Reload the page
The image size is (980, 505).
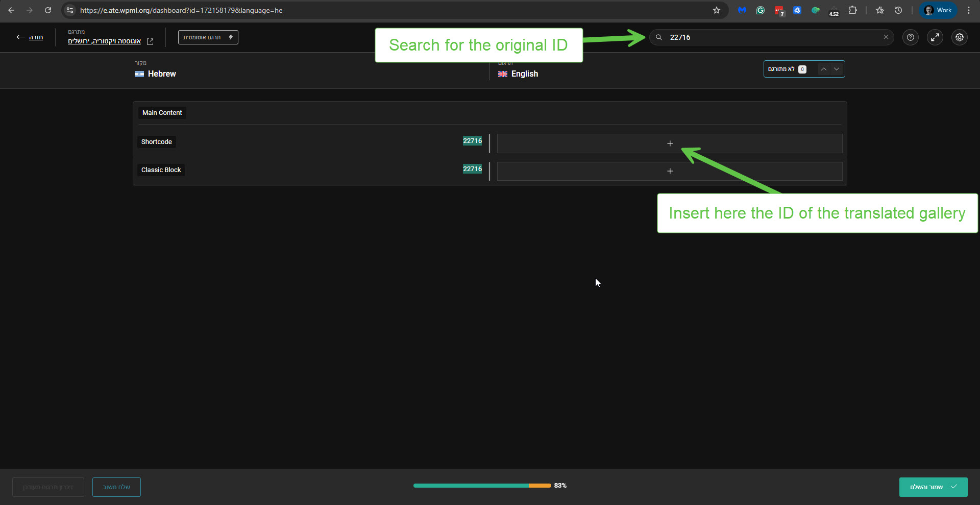point(48,10)
